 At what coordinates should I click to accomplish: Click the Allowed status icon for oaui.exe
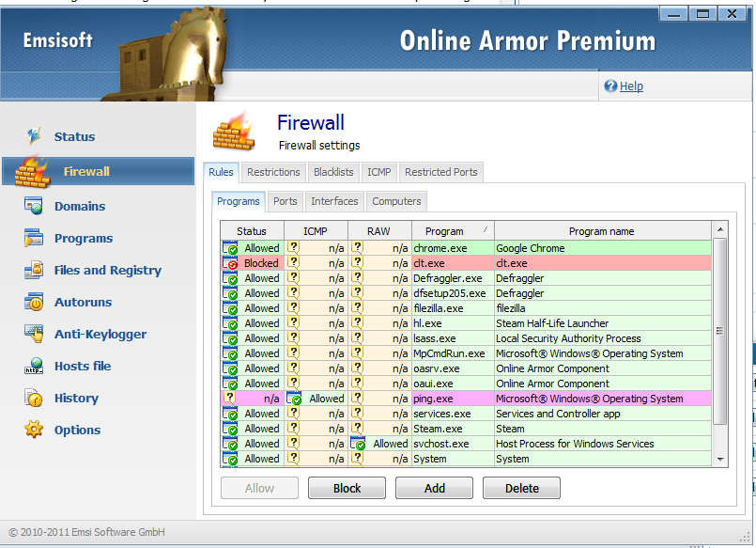(230, 384)
